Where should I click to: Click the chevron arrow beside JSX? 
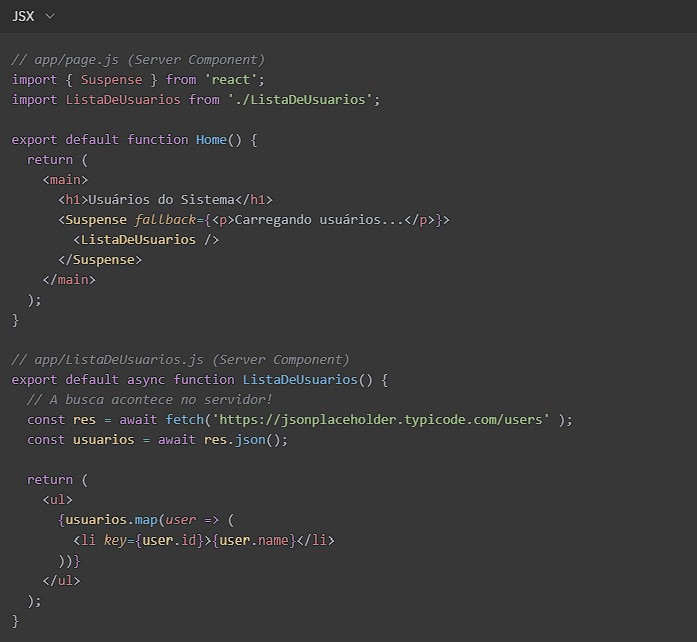[50, 17]
